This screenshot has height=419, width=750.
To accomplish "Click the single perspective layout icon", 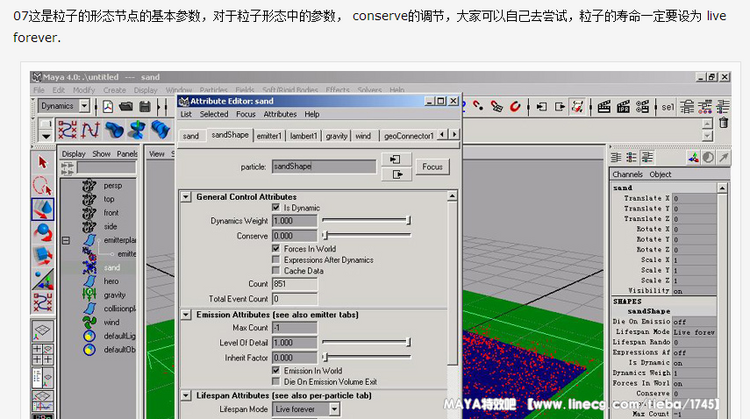I will tap(43, 331).
